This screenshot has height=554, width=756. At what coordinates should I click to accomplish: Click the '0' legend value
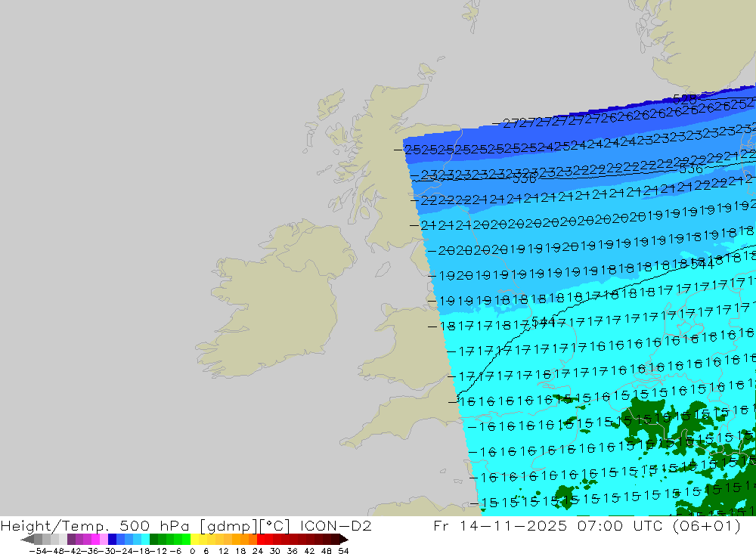click(192, 551)
